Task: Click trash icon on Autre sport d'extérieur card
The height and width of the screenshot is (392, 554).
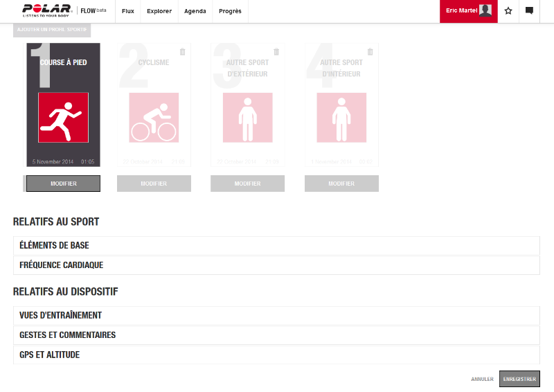Action: click(276, 52)
